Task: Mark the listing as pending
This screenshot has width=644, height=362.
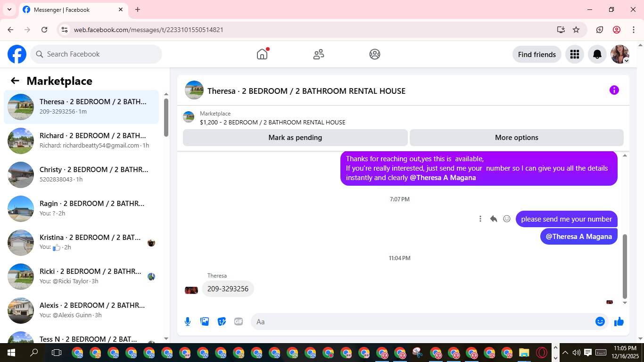Action: coord(295,138)
